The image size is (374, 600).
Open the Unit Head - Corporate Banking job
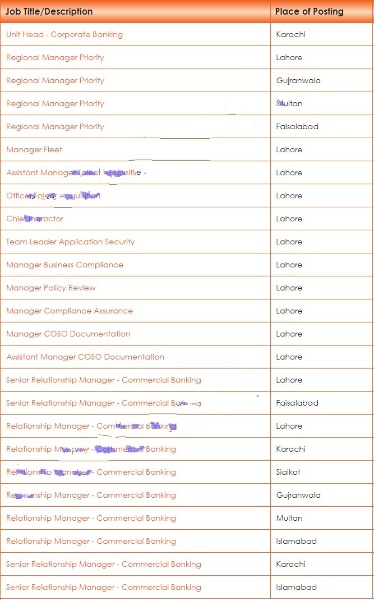64,34
